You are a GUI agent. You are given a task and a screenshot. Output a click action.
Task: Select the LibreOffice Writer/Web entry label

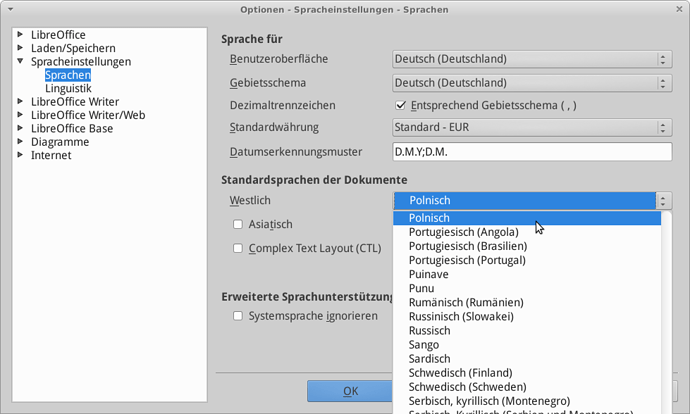pyautogui.click(x=88, y=115)
